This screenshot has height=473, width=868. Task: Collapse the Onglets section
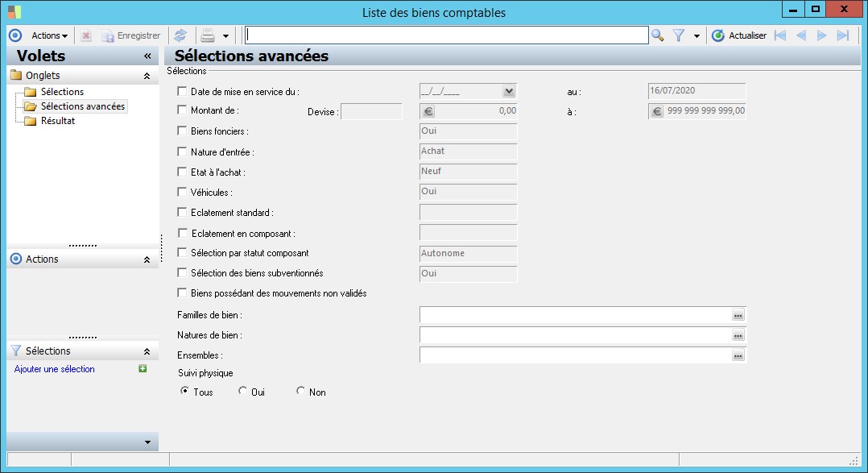pos(147,76)
